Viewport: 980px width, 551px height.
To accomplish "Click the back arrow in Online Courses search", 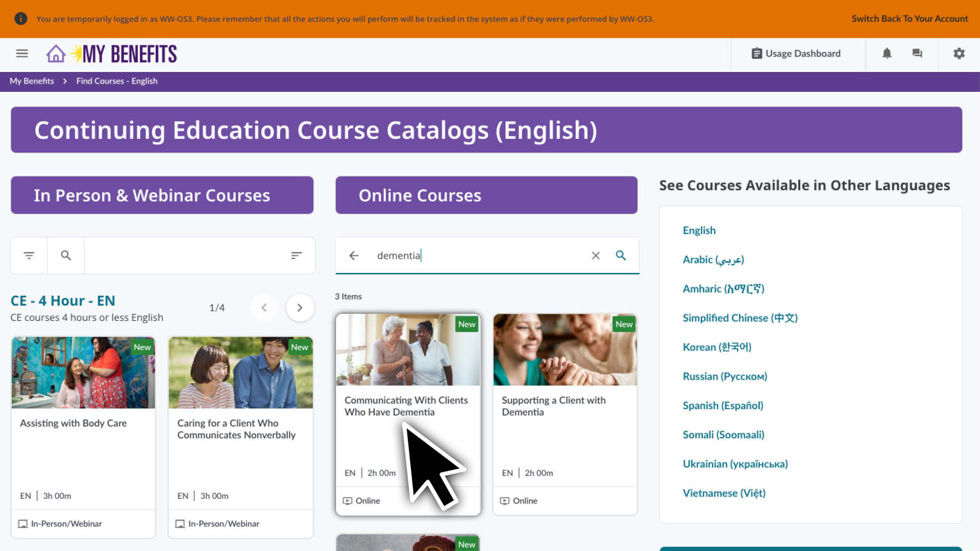I will [354, 255].
